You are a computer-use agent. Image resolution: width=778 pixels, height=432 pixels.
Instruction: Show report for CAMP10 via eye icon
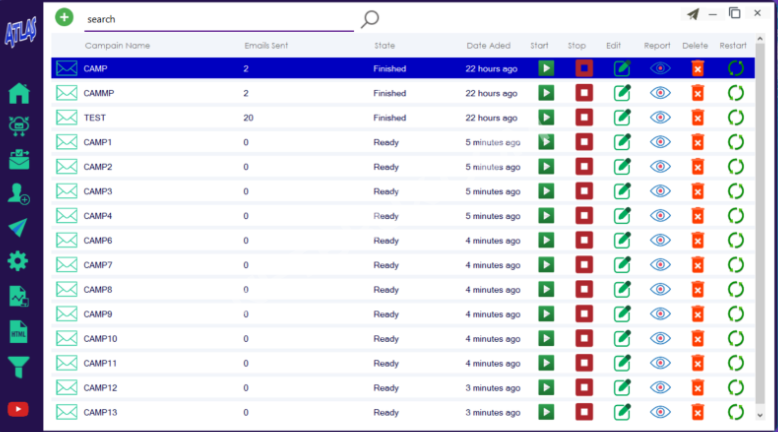(x=660, y=338)
